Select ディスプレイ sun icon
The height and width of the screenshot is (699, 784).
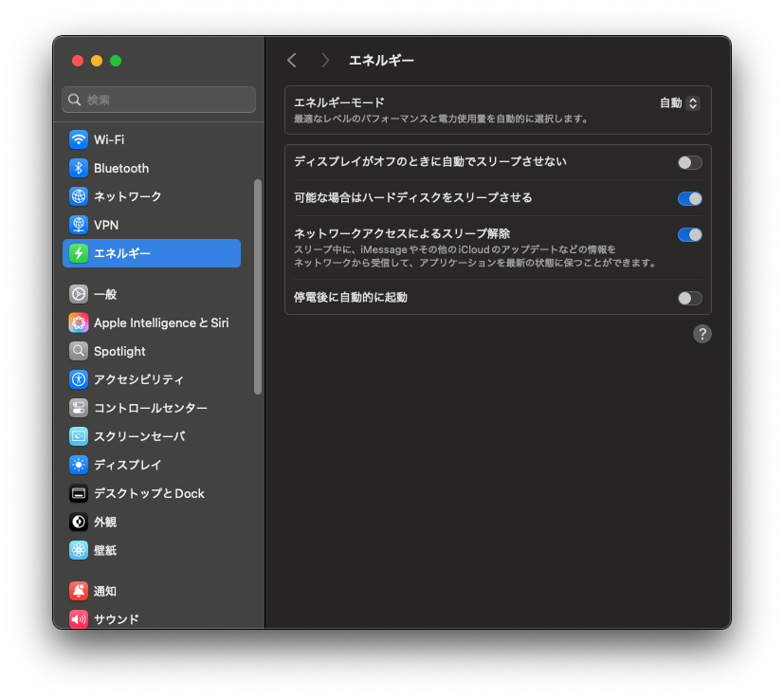(x=79, y=465)
